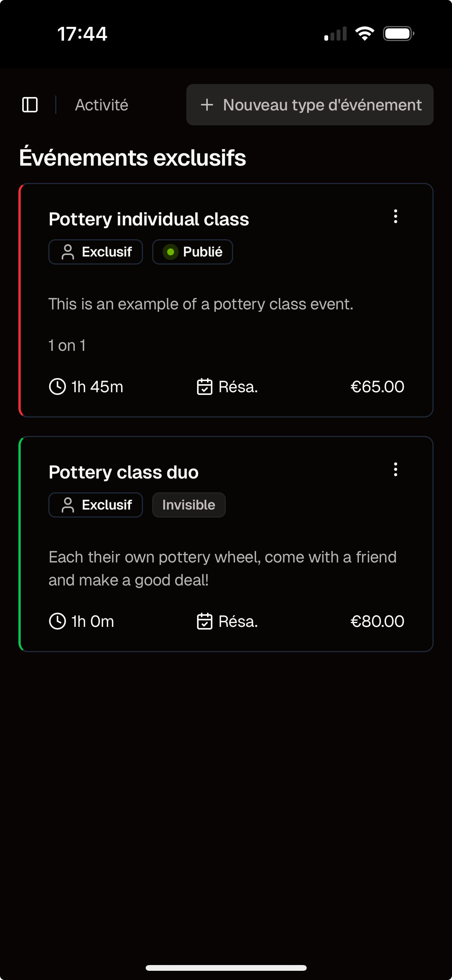Image resolution: width=452 pixels, height=980 pixels.
Task: Toggle the sidebar panel icon
Action: pyautogui.click(x=30, y=105)
